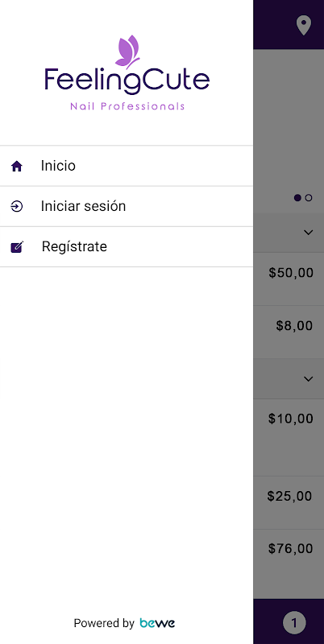
Task: Open the Regístrate menu item
Action: pyautogui.click(x=127, y=247)
